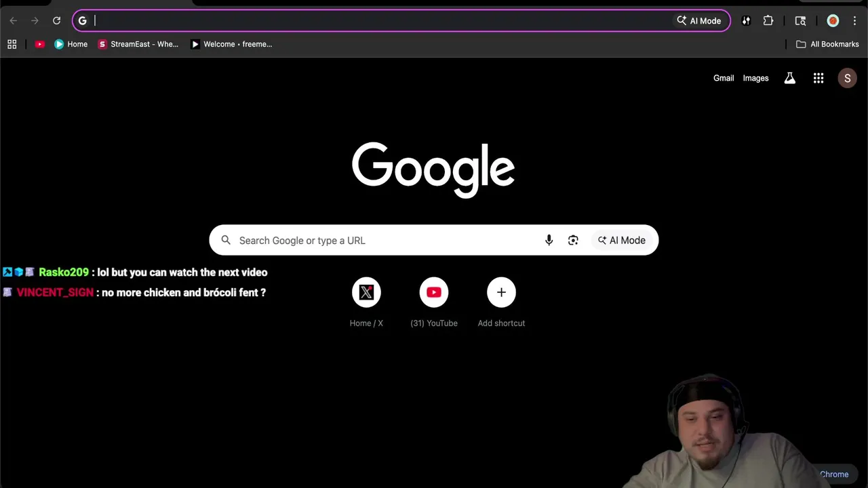Open Search Labs flask icon
868x488 pixels.
[x=789, y=78]
